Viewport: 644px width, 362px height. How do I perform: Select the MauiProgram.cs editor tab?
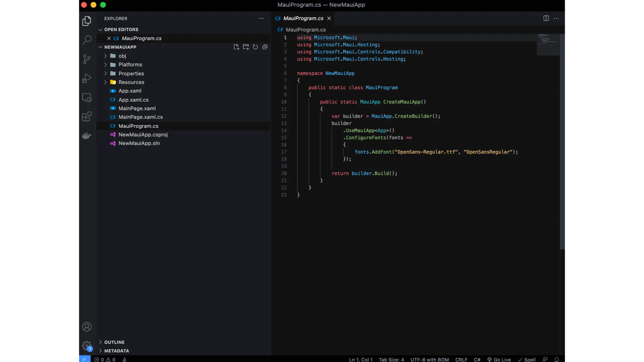tap(303, 18)
